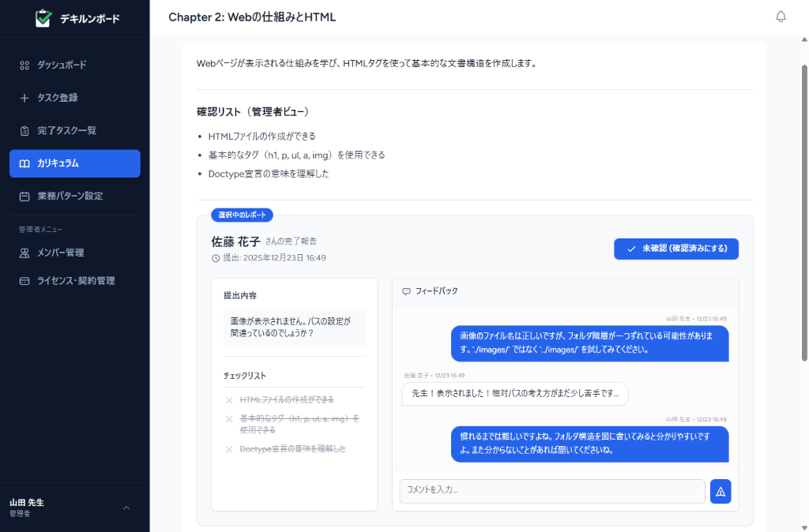Open the ダッシュボード grid icon

coord(24,65)
